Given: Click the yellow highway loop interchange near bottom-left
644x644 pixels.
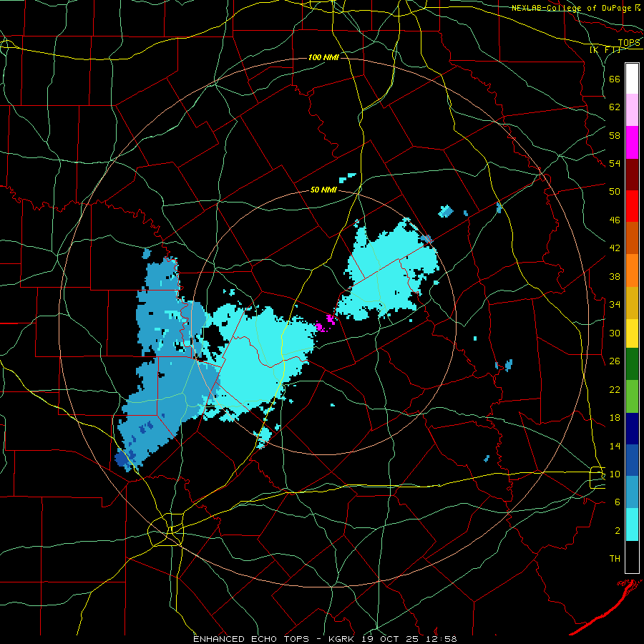Looking at the screenshot, I should tap(166, 530).
